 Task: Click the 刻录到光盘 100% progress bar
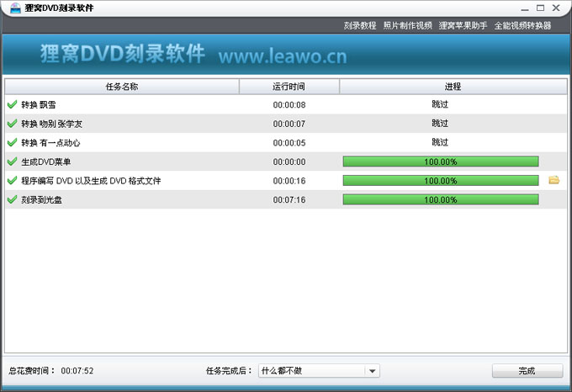440,199
